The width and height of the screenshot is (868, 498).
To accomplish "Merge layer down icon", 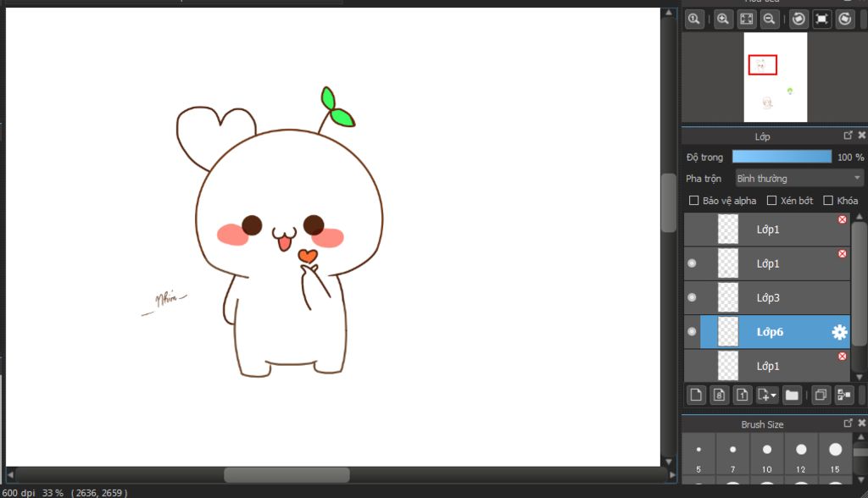I will 844,395.
